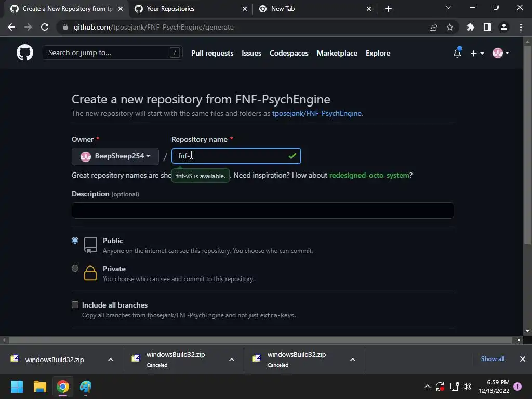Expand first windowsBuild32.zip download options

(x=111, y=360)
